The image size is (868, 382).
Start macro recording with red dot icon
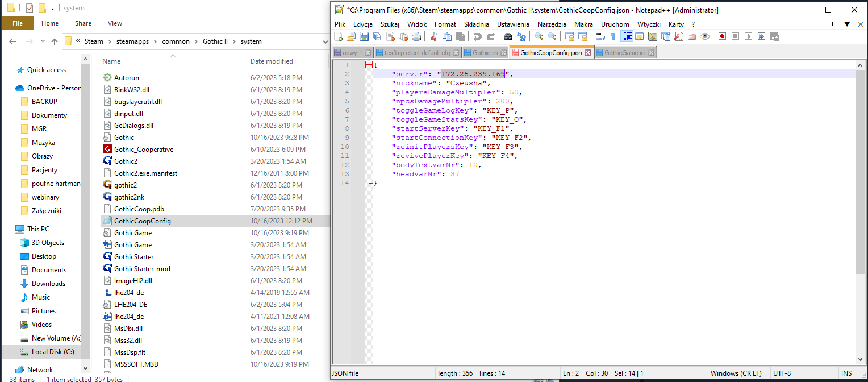point(722,36)
